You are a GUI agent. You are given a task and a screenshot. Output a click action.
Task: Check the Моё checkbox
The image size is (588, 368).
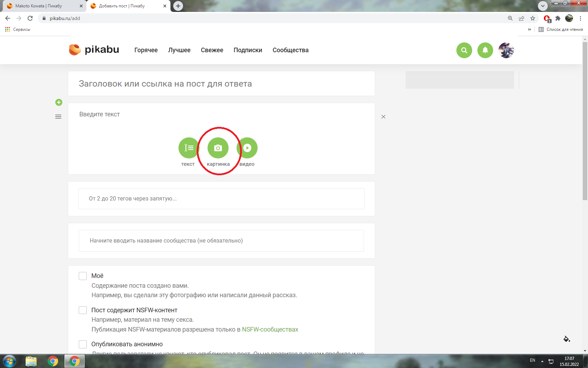83,276
